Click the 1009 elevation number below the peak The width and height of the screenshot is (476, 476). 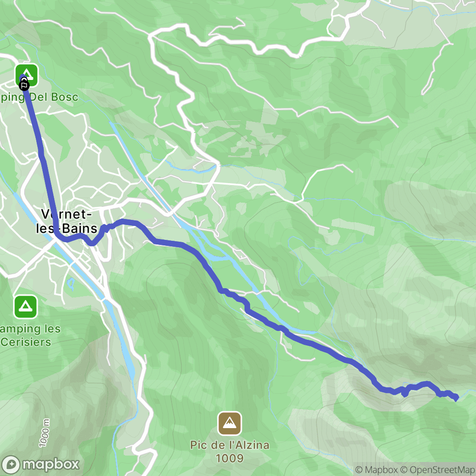pyautogui.click(x=230, y=458)
